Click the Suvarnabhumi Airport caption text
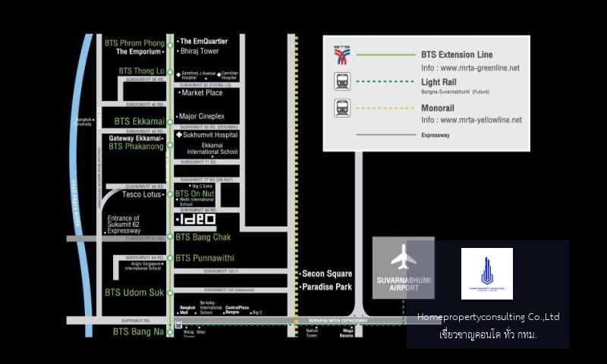Viewport: 607px width, 364px height. click(x=404, y=284)
